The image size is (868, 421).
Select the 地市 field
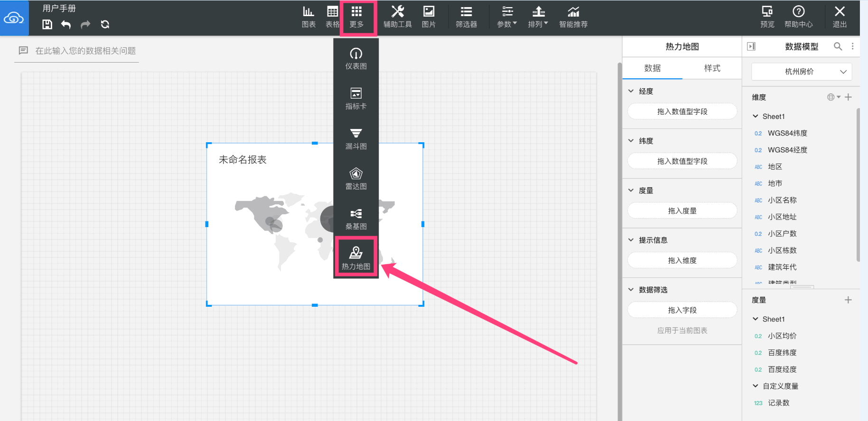point(775,183)
